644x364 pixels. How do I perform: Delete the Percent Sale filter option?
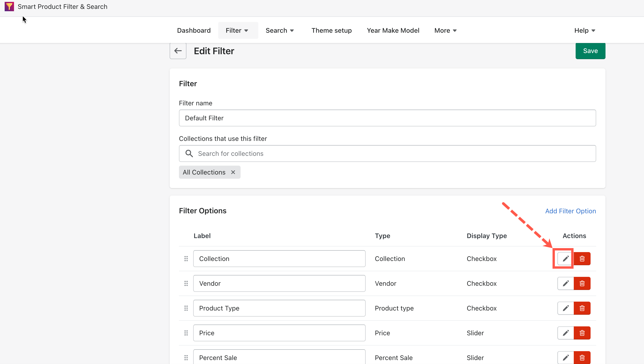pyautogui.click(x=582, y=357)
